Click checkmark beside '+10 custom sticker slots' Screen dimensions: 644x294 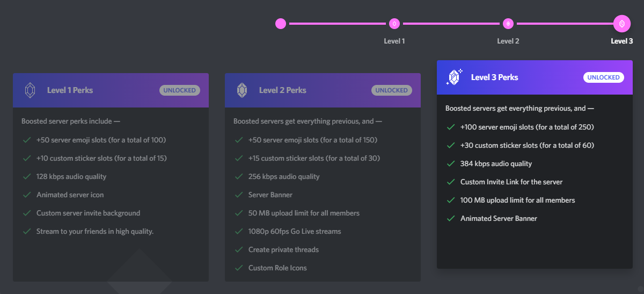26,158
